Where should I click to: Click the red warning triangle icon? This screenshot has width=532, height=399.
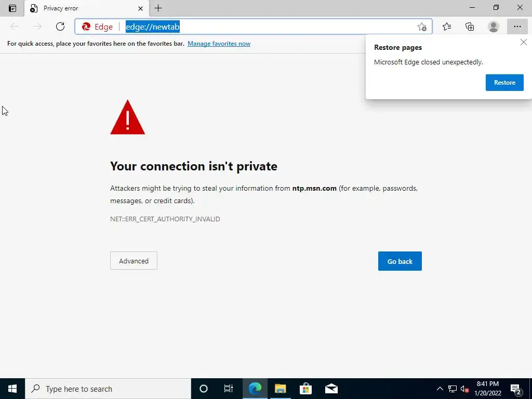128,117
